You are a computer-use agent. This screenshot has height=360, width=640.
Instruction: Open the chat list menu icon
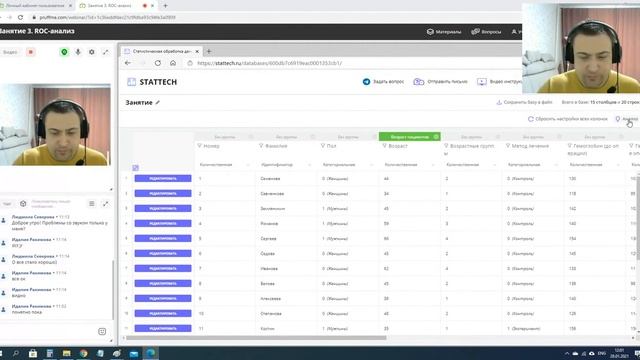pos(92,204)
